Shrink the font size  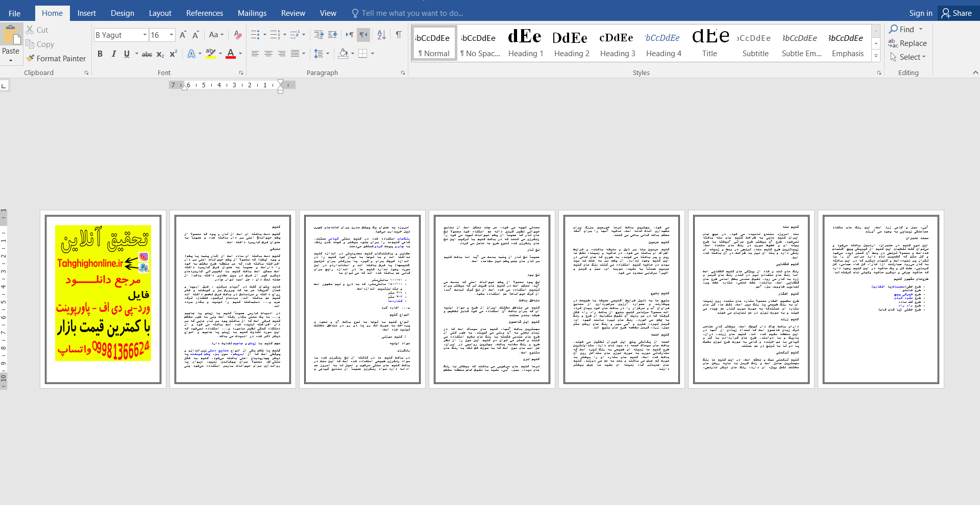195,35
